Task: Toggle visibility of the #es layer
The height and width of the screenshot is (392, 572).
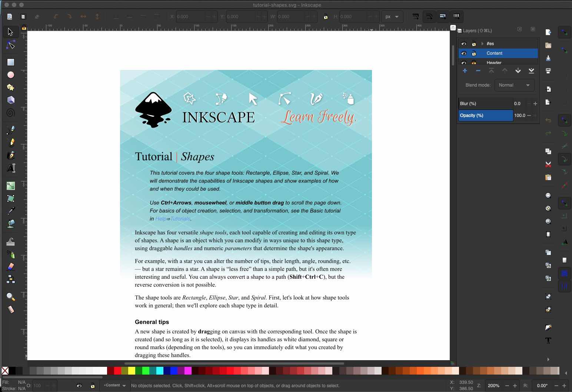Action: pos(463,44)
